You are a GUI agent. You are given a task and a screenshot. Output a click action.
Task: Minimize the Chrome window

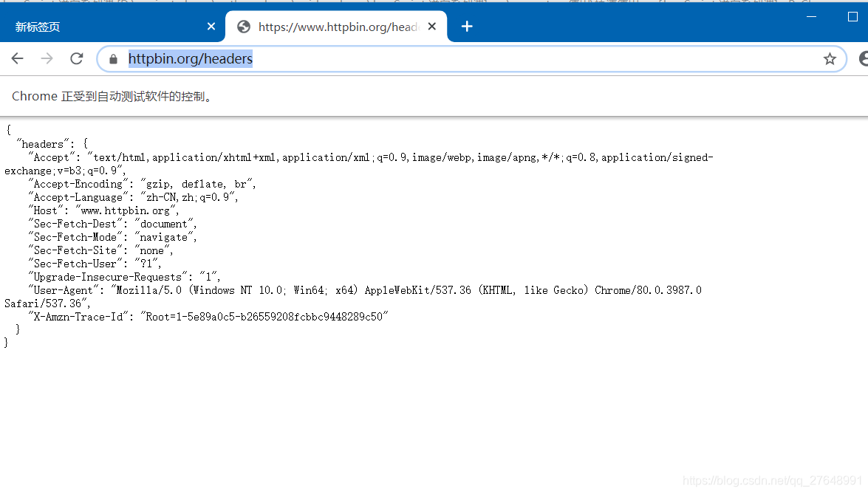coord(811,16)
